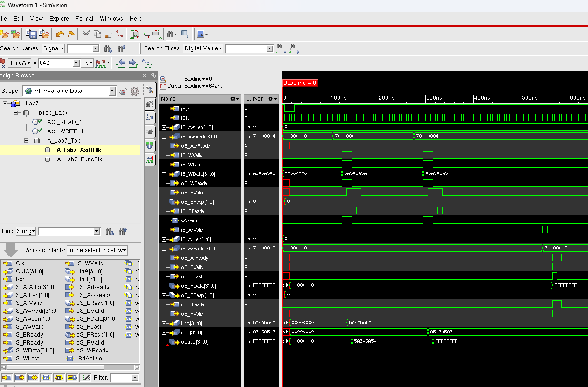Toggle the waveform pencil filter button
This screenshot has height=387, width=588.
(85, 378)
